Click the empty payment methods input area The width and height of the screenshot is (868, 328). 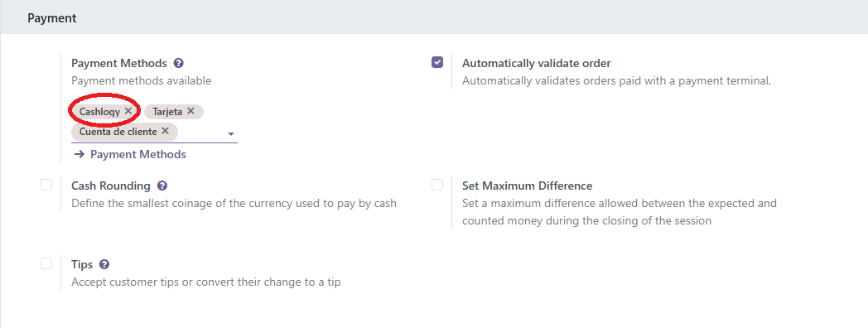click(x=202, y=132)
